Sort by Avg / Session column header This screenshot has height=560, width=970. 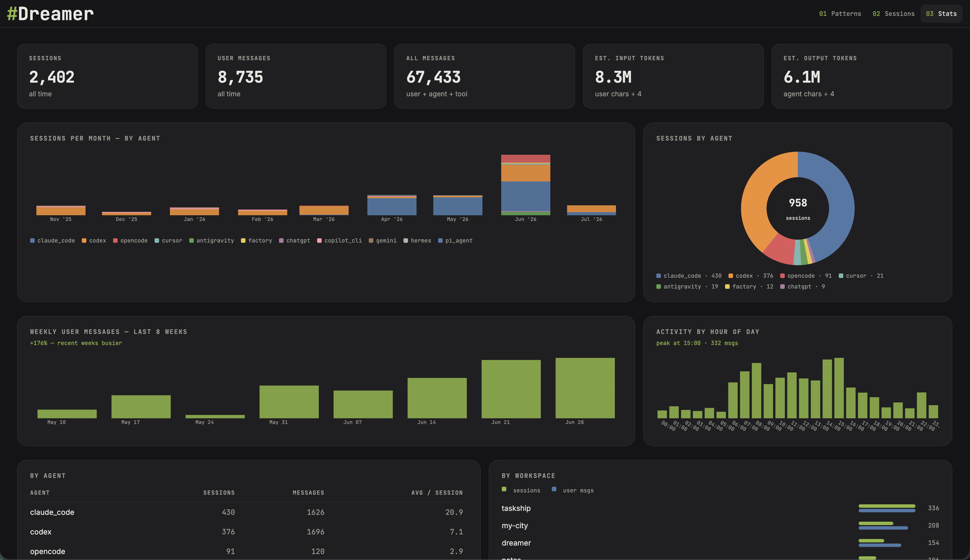pos(437,493)
